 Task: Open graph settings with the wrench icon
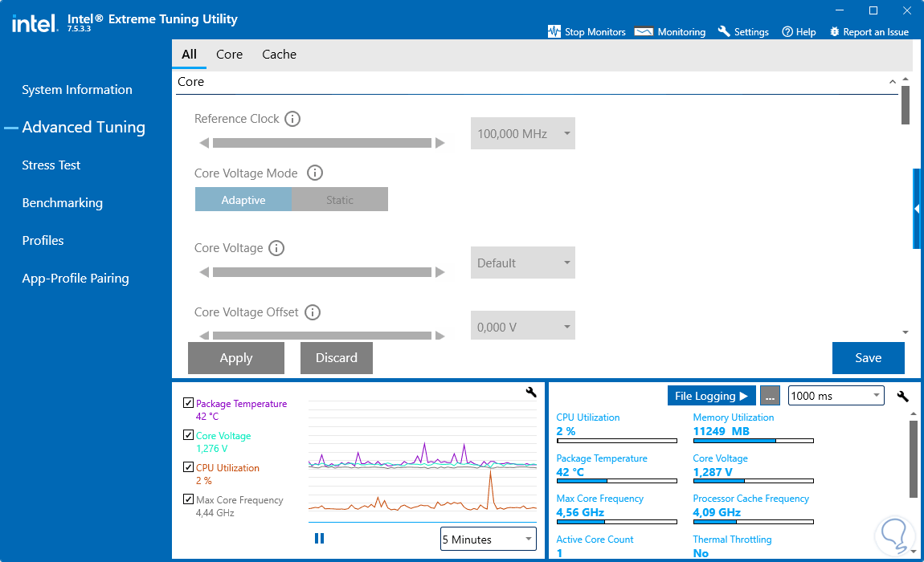tap(531, 393)
